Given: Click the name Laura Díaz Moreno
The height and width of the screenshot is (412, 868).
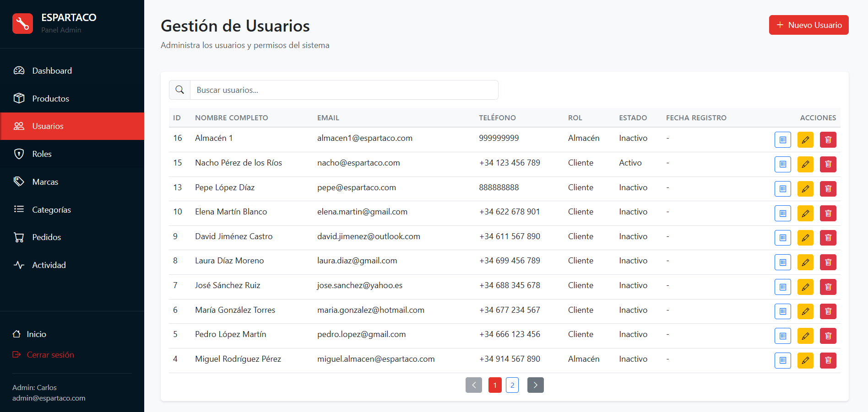Looking at the screenshot, I should [229, 261].
